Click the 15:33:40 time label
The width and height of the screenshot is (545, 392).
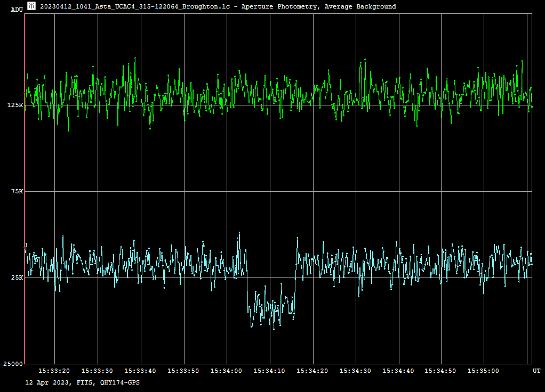(140, 371)
